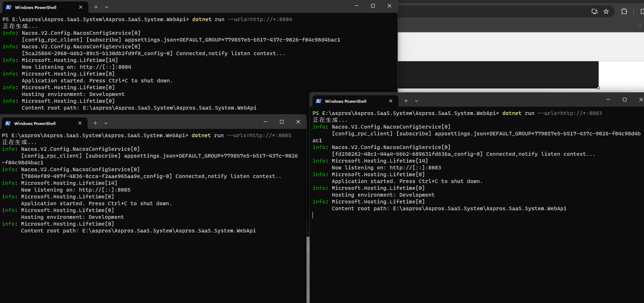Maximize the port 8083 PowerShell window
Screen dimensions: 644x303
[625, 100]
